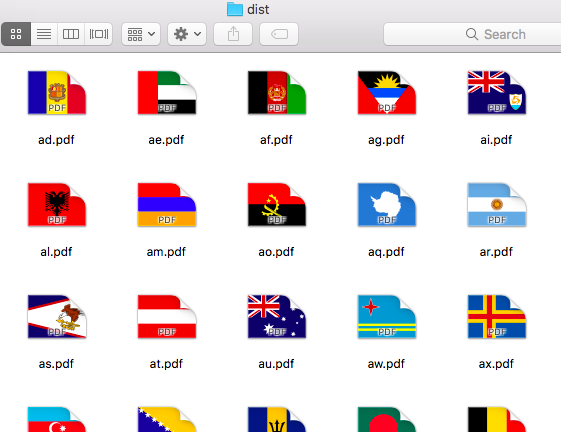The image size is (561, 432).
Task: Select the au.pdf Australia flag icon
Action: tap(277, 317)
